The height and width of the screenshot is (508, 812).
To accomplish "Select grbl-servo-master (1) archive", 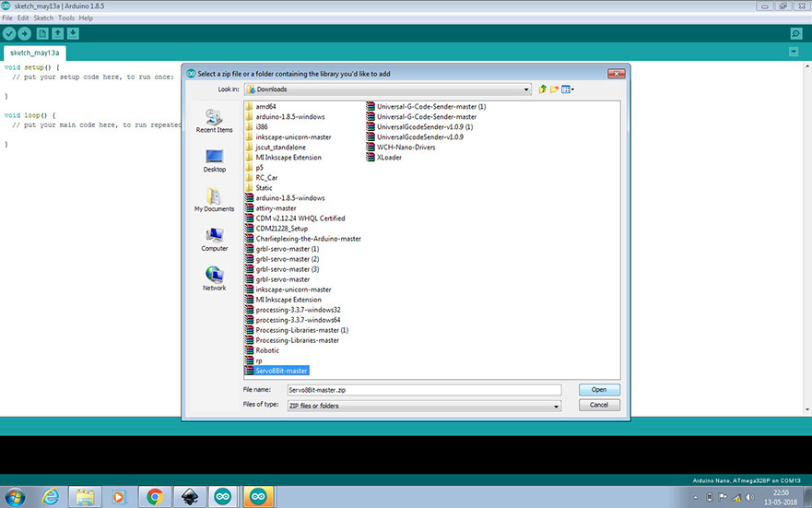I will 282,249.
